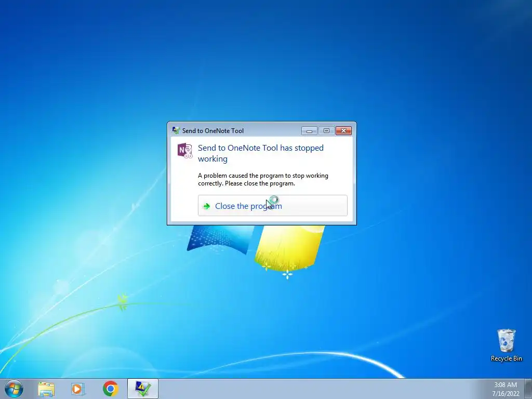Open the Recycle Bin desktop icon
Image resolution: width=532 pixels, height=399 pixels.
506,345
